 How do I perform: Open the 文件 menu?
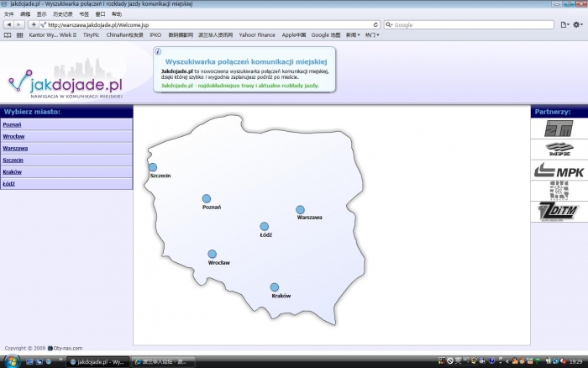point(8,14)
